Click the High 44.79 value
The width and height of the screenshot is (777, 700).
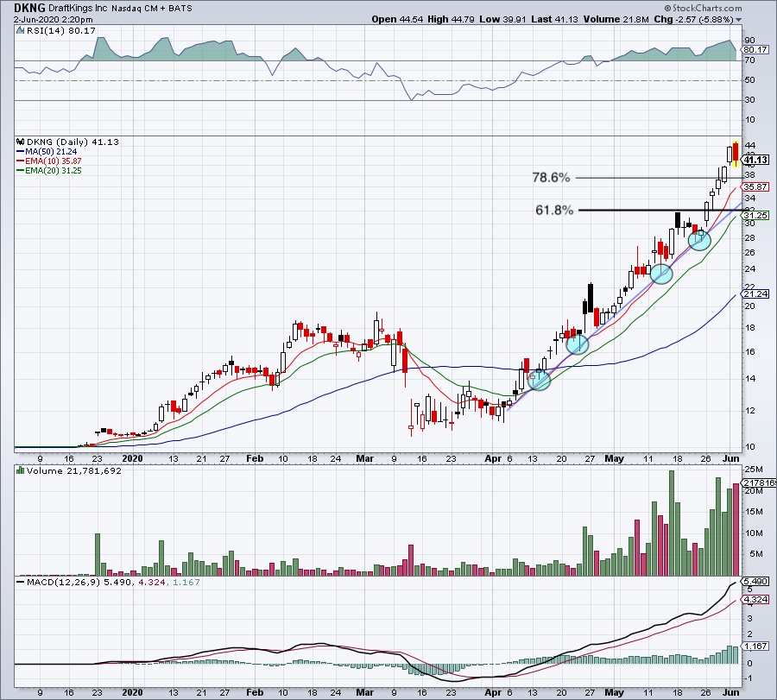tap(451, 19)
